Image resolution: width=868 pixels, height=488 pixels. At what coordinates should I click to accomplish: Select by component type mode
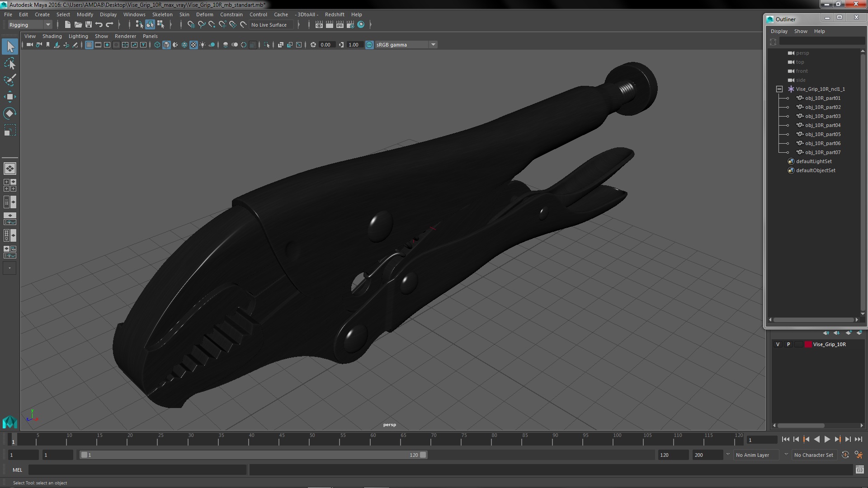pyautogui.click(x=160, y=25)
